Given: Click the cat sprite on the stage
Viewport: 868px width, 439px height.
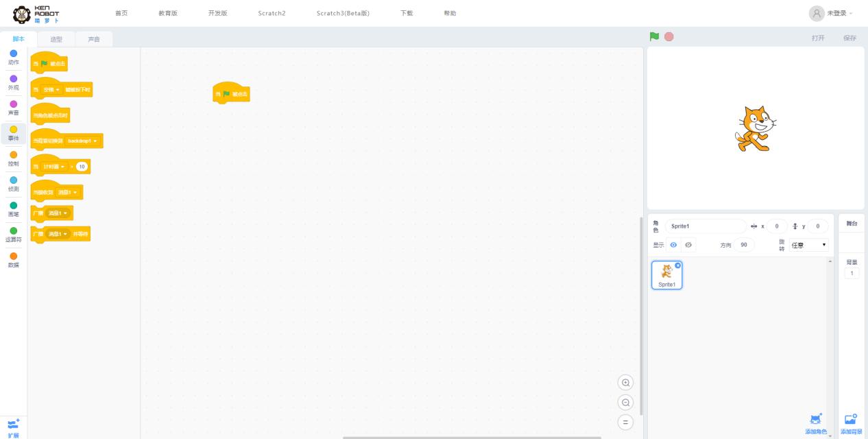Looking at the screenshot, I should (x=756, y=128).
